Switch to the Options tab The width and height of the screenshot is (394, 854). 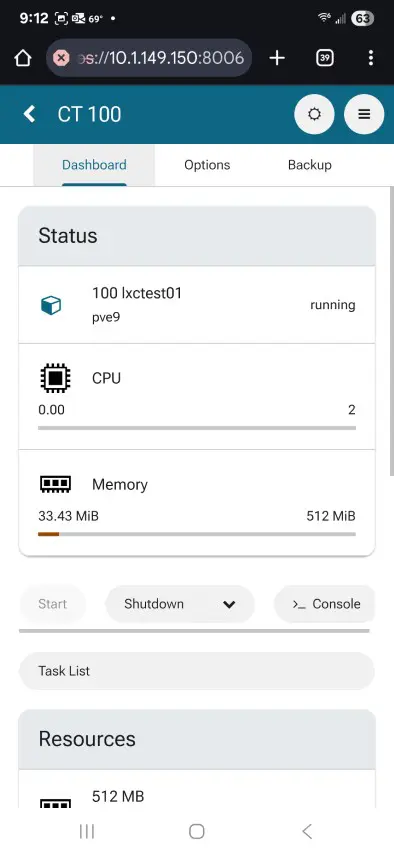(x=207, y=165)
